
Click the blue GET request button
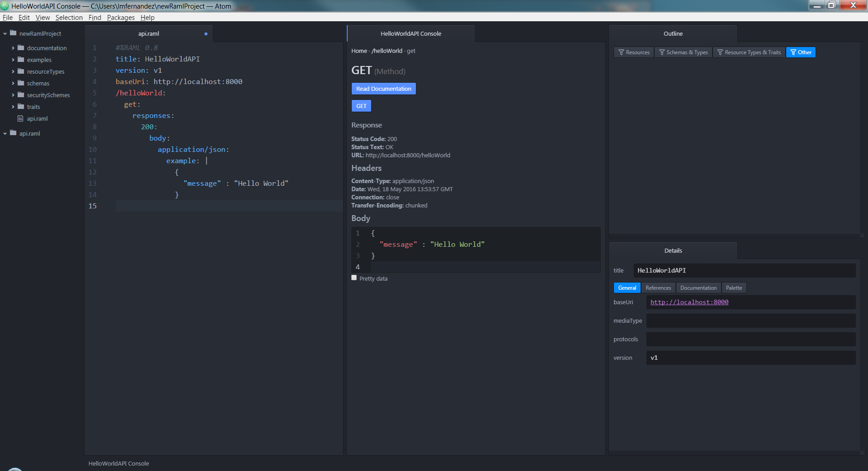tap(361, 106)
